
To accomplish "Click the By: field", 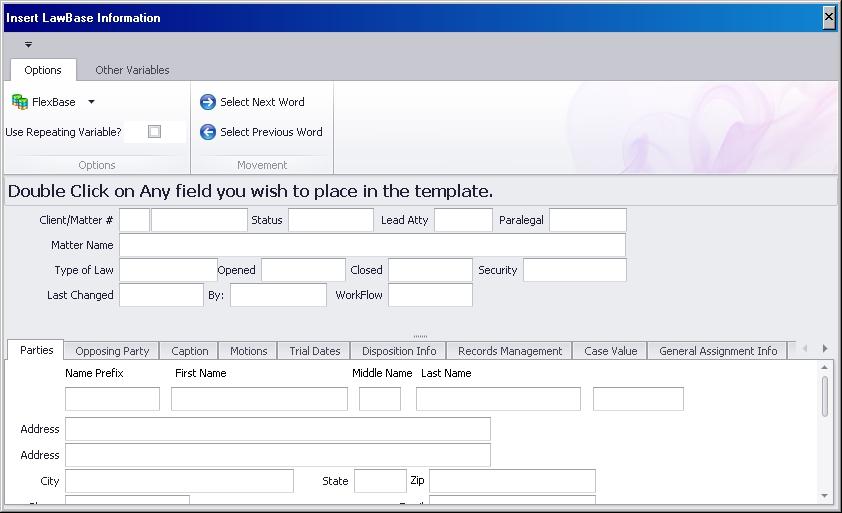I will tap(278, 295).
